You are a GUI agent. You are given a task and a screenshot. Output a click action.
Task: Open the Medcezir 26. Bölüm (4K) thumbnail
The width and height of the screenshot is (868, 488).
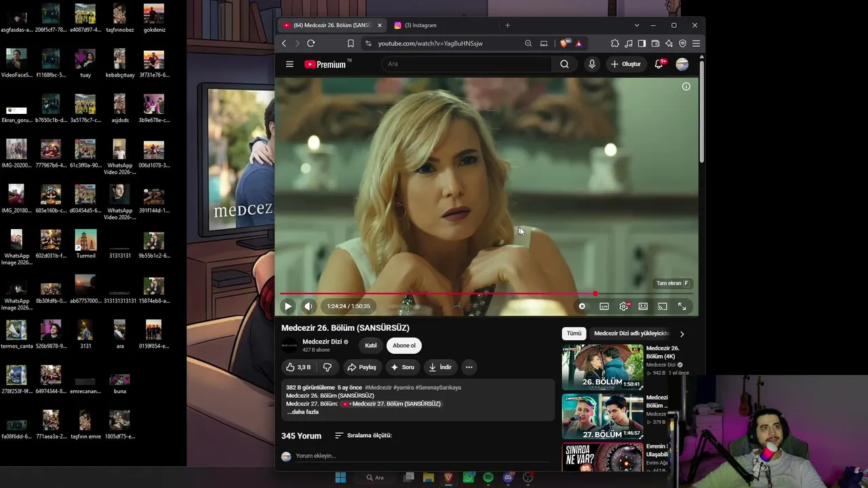click(602, 367)
